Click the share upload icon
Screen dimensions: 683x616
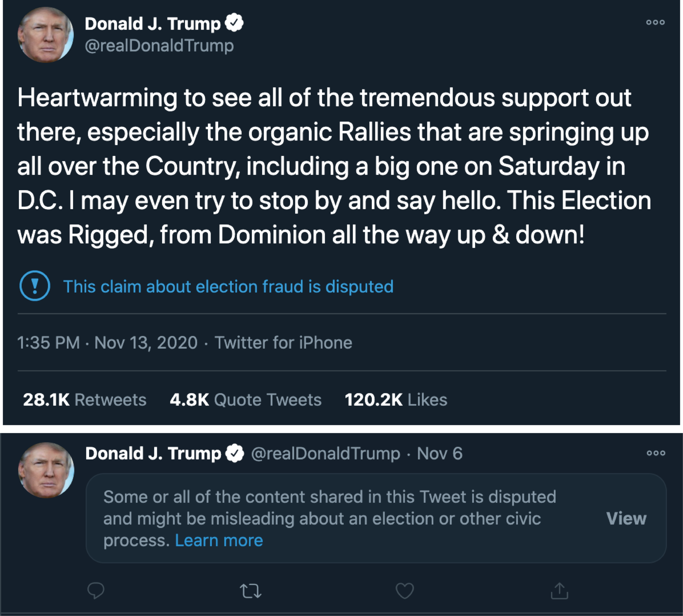[x=560, y=591]
